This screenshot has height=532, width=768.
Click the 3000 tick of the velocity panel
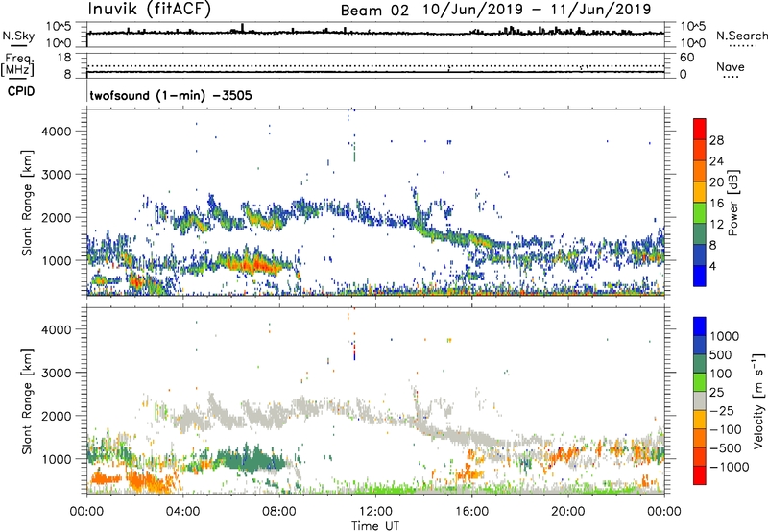pos(56,373)
